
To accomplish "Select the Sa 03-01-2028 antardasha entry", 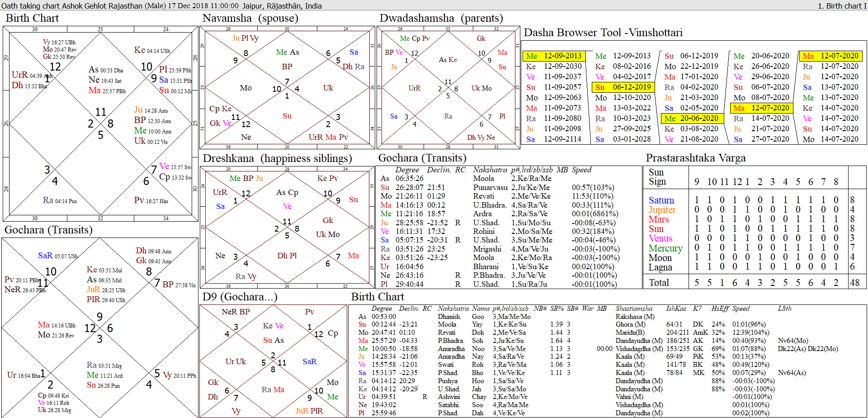I will coord(623,139).
